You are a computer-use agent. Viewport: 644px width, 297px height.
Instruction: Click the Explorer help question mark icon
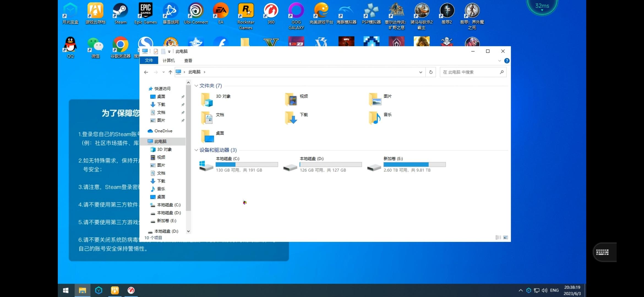(507, 61)
